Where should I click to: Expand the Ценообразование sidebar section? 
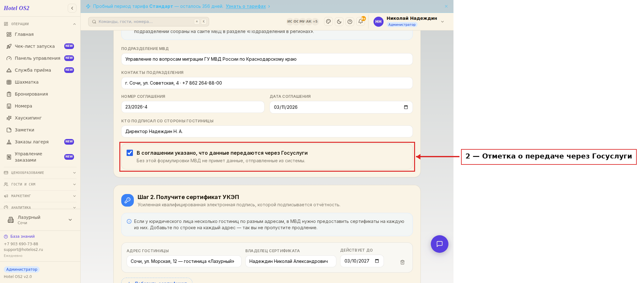point(40,173)
